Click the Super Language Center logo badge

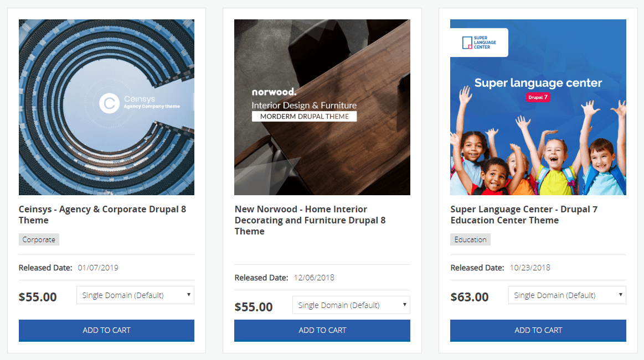479,43
